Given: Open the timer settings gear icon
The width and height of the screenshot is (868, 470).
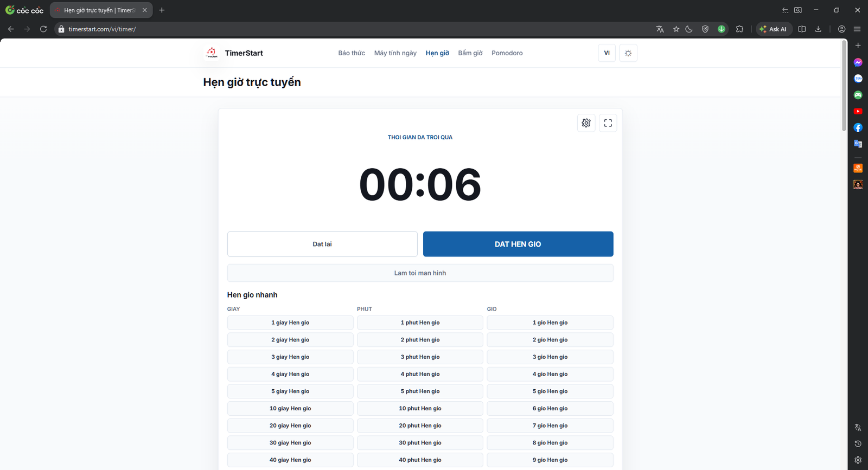Looking at the screenshot, I should click(586, 123).
